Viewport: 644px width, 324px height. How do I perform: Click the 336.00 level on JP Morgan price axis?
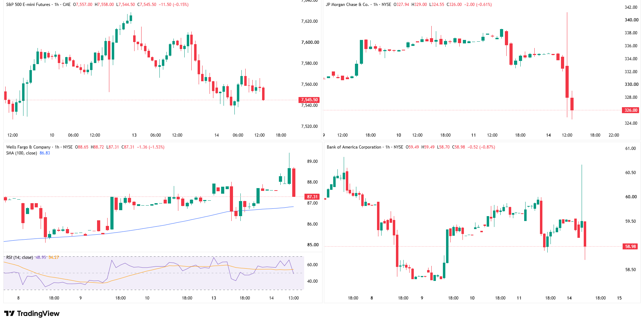coord(631,46)
